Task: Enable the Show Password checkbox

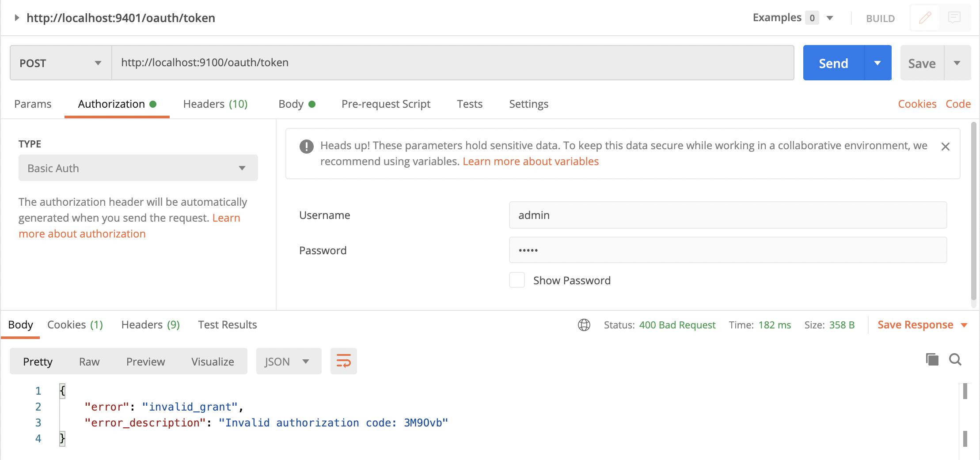Action: click(517, 280)
